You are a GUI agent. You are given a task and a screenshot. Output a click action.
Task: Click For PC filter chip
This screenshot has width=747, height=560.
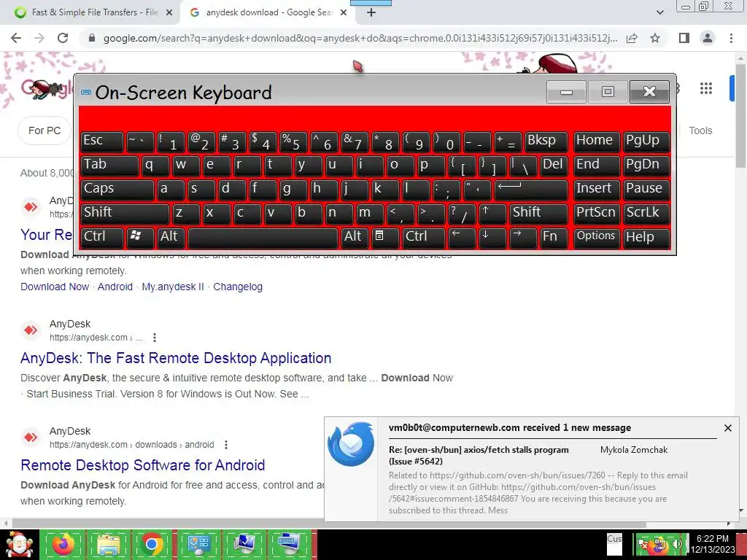tap(44, 131)
